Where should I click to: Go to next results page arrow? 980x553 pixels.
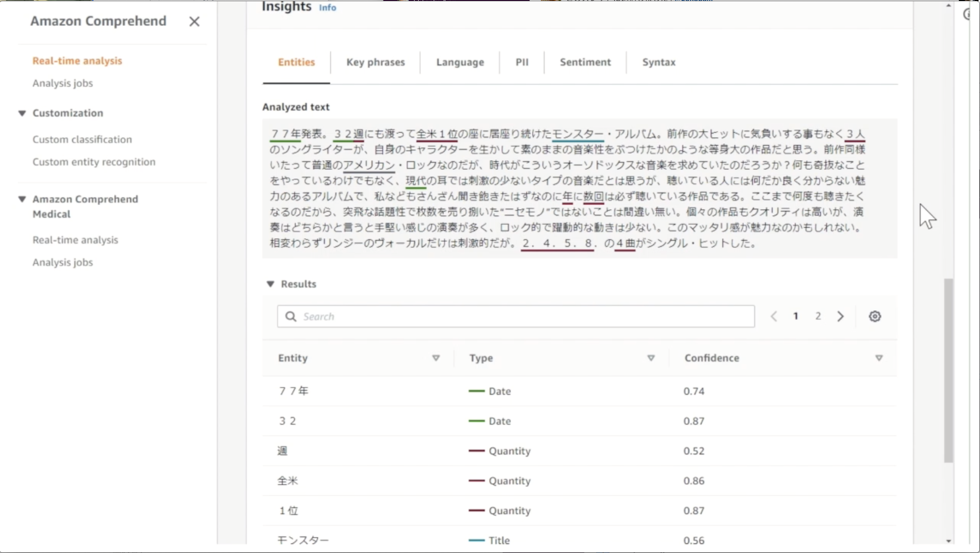click(840, 316)
